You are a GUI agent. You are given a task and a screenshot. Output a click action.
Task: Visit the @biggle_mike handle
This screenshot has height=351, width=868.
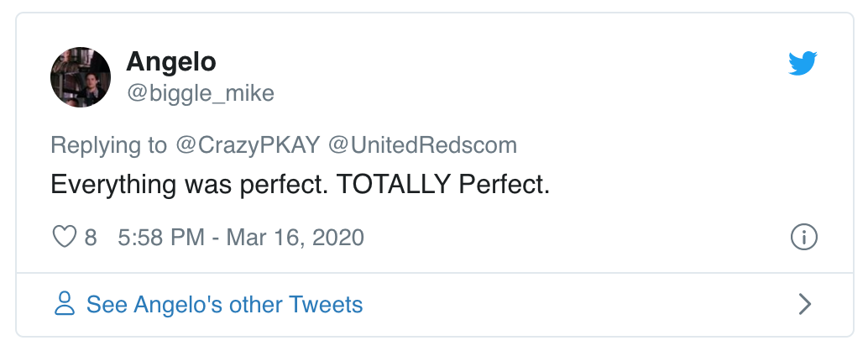[200, 92]
